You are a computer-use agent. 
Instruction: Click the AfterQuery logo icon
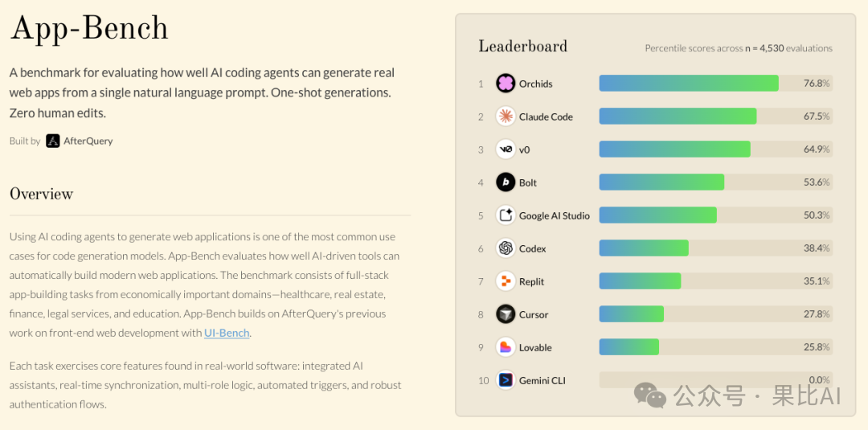[53, 141]
